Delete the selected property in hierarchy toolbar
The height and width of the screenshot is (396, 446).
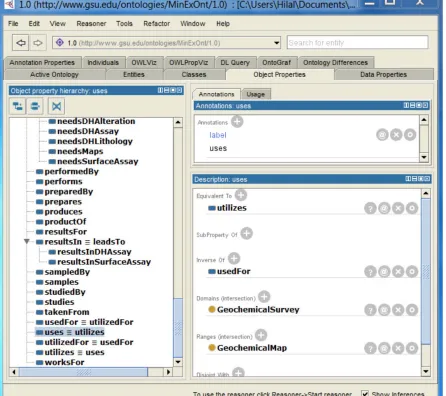pyautogui.click(x=56, y=106)
